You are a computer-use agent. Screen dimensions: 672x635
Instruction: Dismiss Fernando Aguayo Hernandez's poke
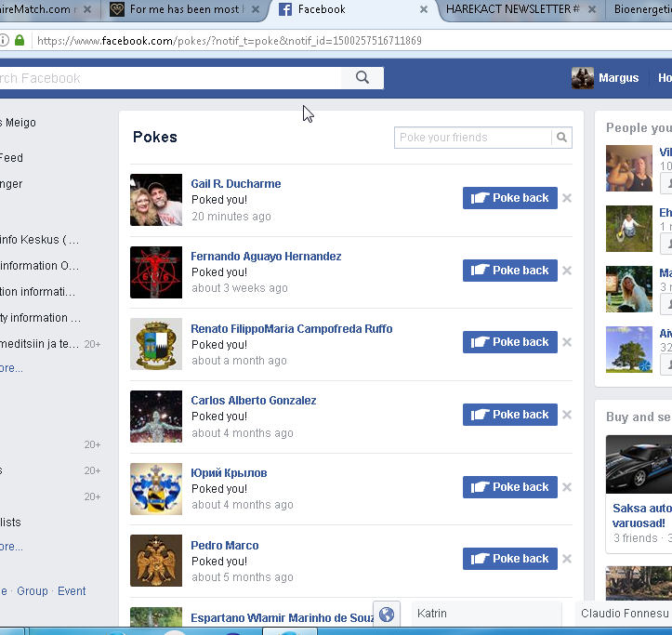pyautogui.click(x=567, y=271)
